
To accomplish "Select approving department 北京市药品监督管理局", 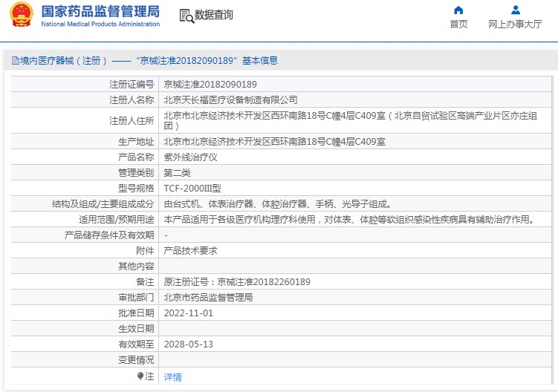I will click(x=208, y=298).
